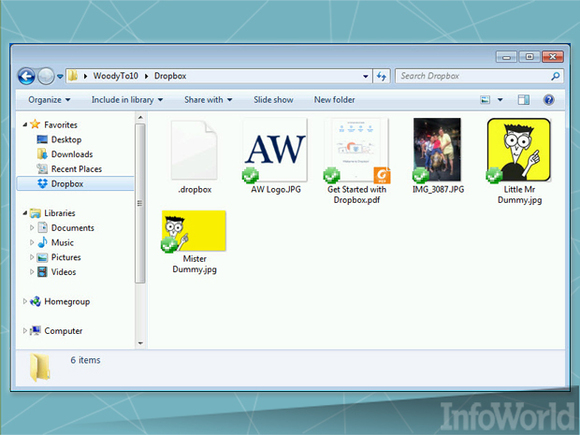Open Include in library menu
The image size is (580, 435).
pos(127,100)
